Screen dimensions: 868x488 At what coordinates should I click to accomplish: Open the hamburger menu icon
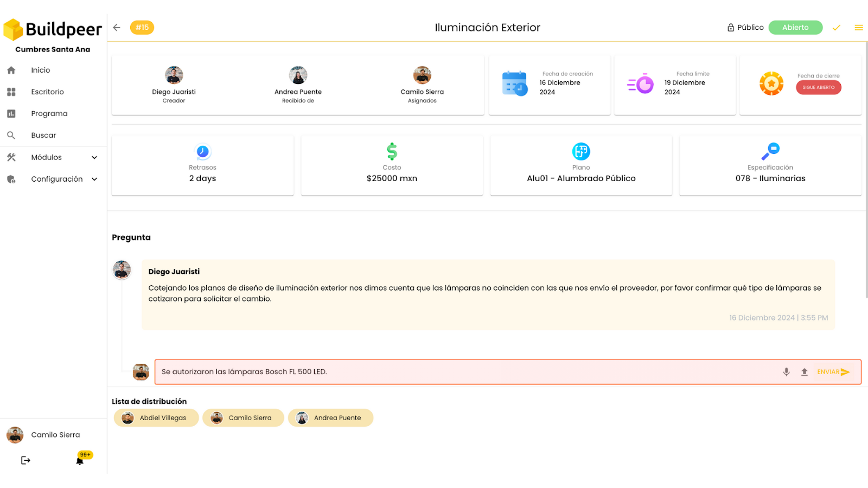coord(859,28)
